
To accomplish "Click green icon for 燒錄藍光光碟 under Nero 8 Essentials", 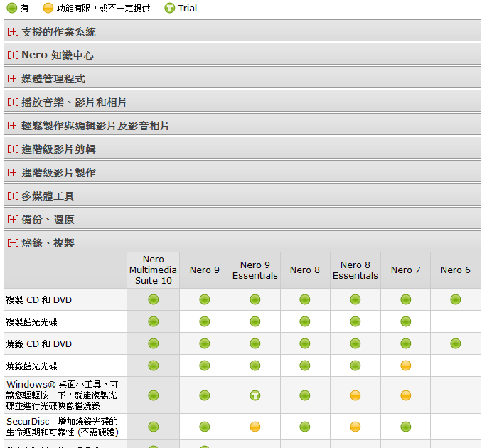I will coord(355,366).
